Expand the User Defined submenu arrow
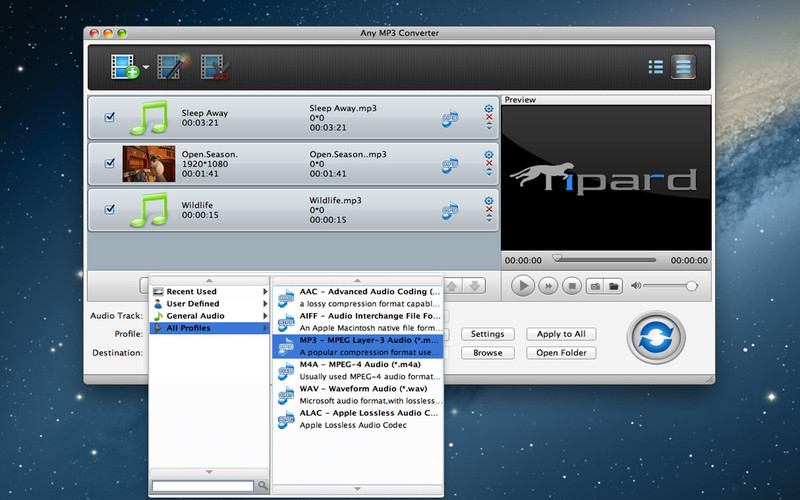This screenshot has width=800, height=500. click(265, 304)
